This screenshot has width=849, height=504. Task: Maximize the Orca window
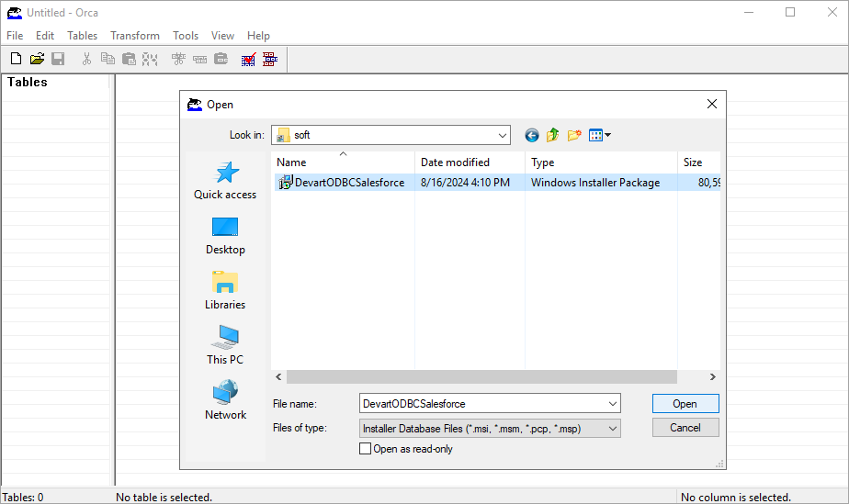pyautogui.click(x=790, y=12)
